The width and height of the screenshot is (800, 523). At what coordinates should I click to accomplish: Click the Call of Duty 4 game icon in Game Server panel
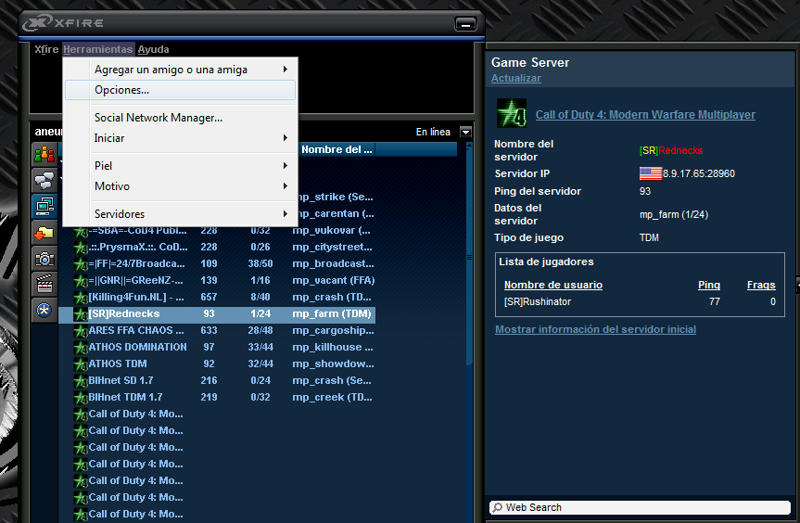512,113
